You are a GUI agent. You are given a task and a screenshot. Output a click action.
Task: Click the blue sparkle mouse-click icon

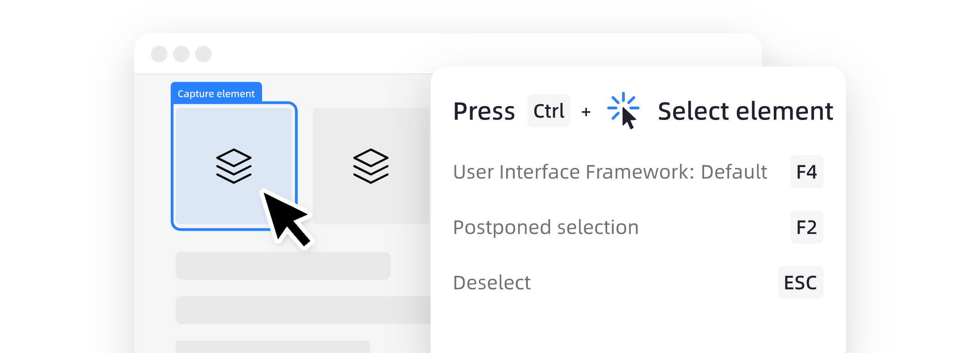(x=623, y=111)
